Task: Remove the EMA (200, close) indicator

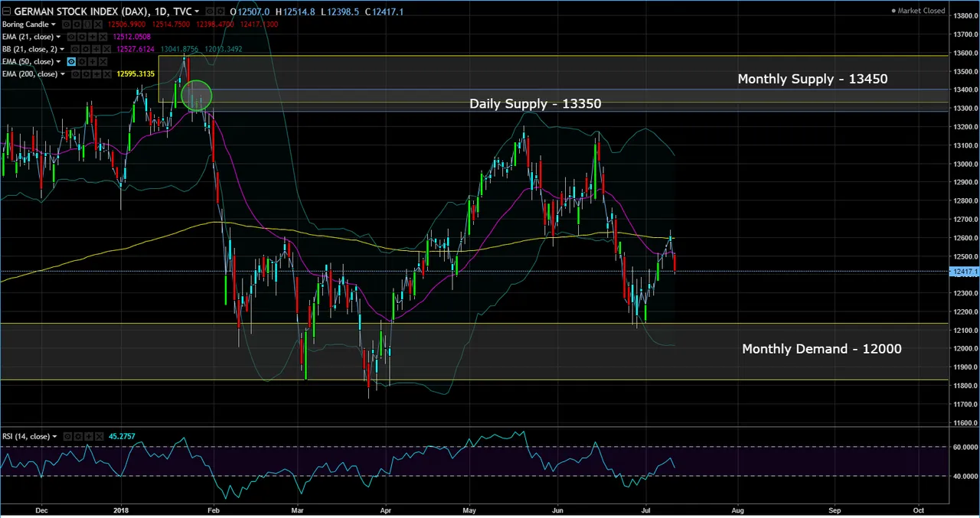Action: pos(108,73)
